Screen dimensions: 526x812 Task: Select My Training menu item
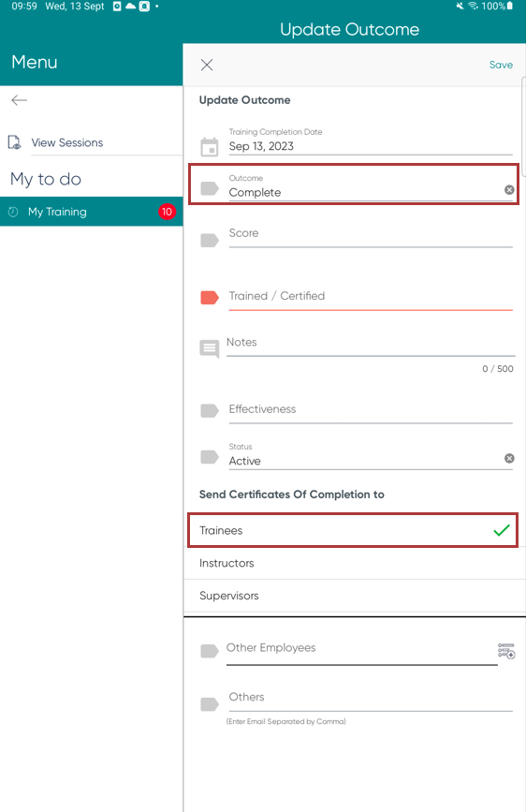(x=91, y=212)
